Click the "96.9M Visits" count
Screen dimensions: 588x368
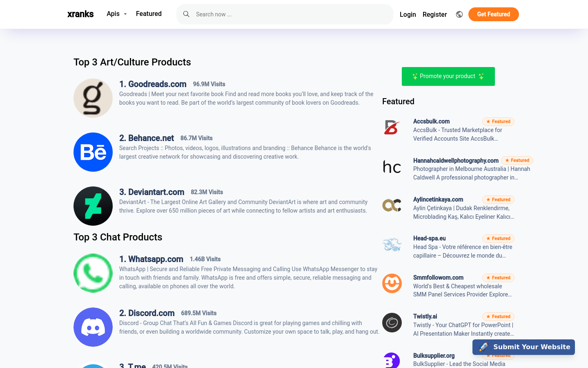[x=209, y=84]
